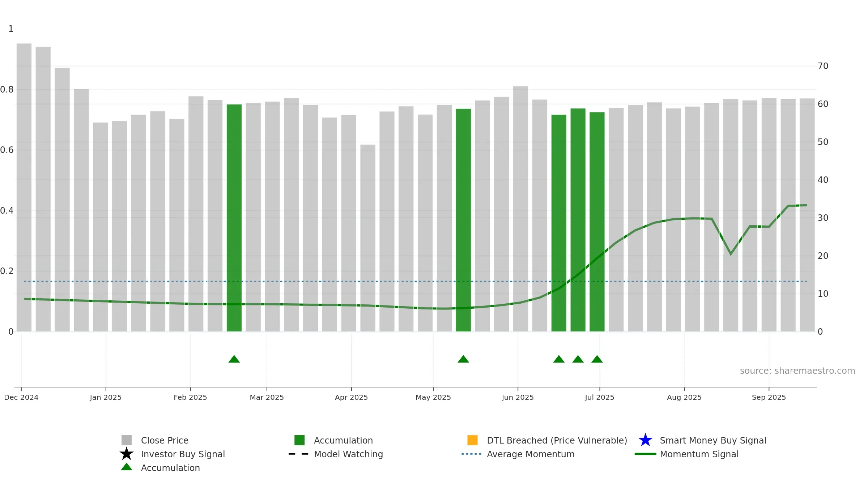868x488 pixels.
Task: Click the green accumulation bar in May 2025
Action: [x=463, y=220]
